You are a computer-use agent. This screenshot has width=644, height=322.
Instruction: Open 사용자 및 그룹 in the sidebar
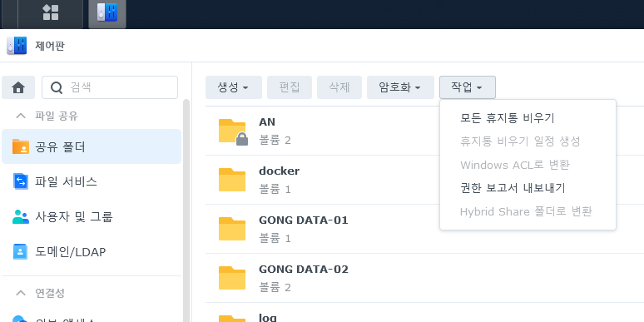click(x=92, y=216)
